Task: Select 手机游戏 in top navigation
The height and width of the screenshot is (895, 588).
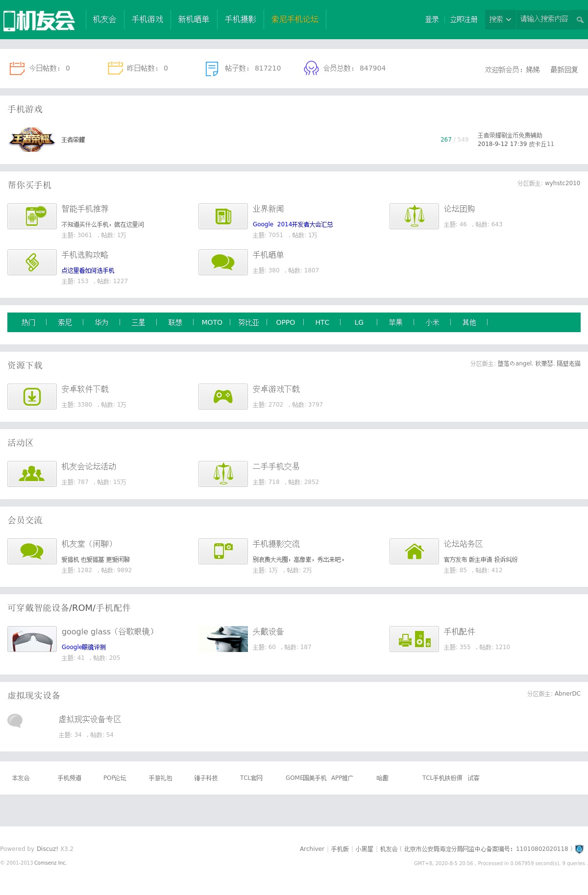Action: pos(147,20)
